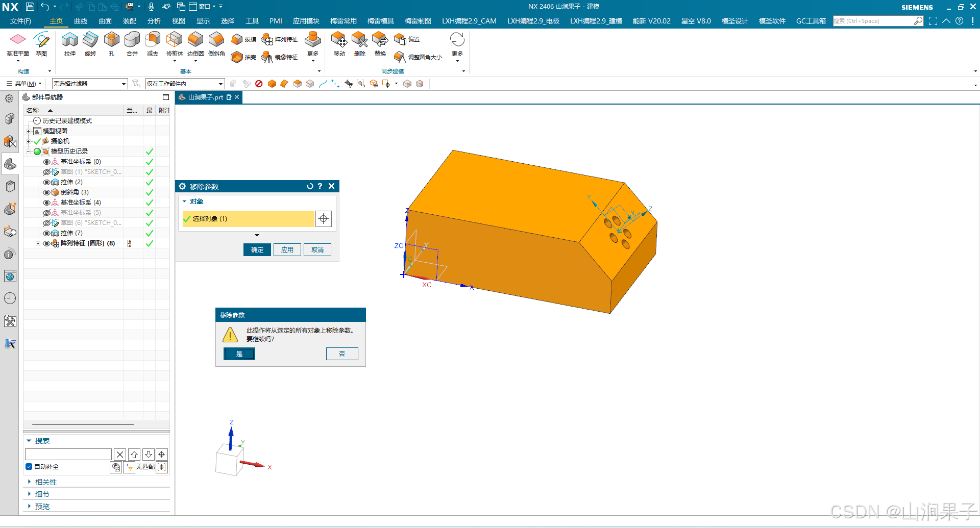Open the settings gear in left sidebar
980x528 pixels.
click(10, 98)
